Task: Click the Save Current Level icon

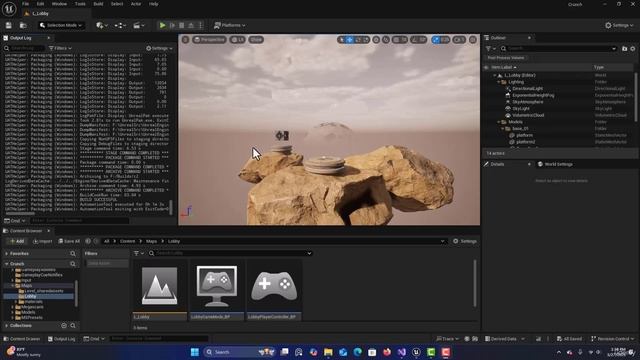Action: (9, 25)
